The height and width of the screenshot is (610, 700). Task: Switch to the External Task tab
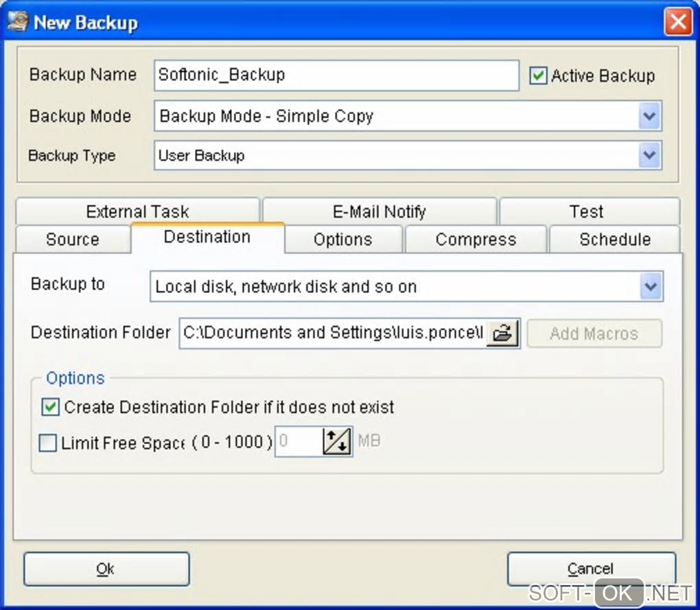point(137,211)
